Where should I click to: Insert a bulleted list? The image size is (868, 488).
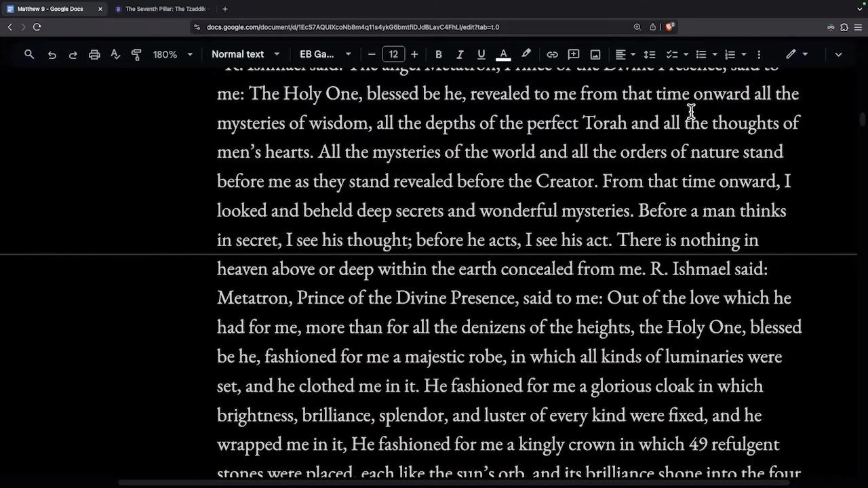coord(701,54)
